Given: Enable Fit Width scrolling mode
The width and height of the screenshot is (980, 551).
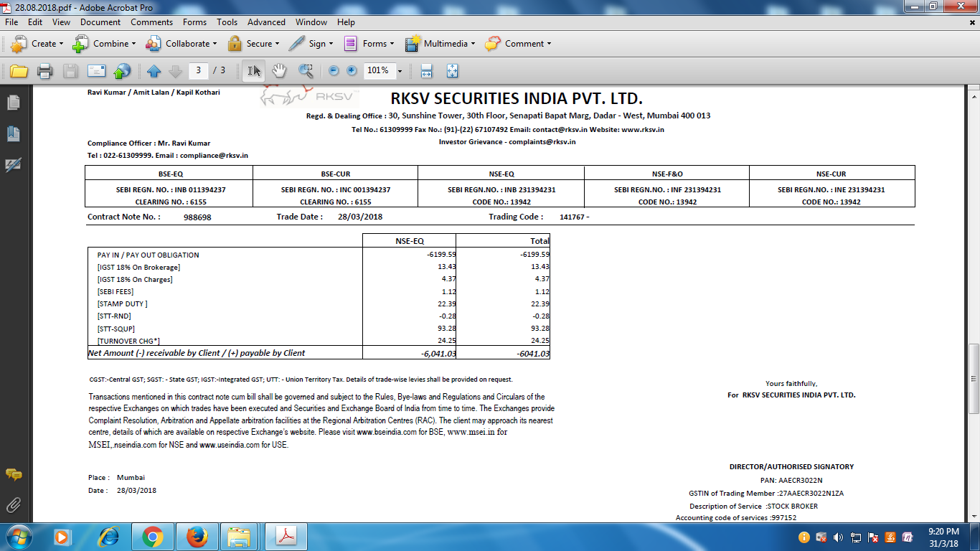Looking at the screenshot, I should click(426, 71).
